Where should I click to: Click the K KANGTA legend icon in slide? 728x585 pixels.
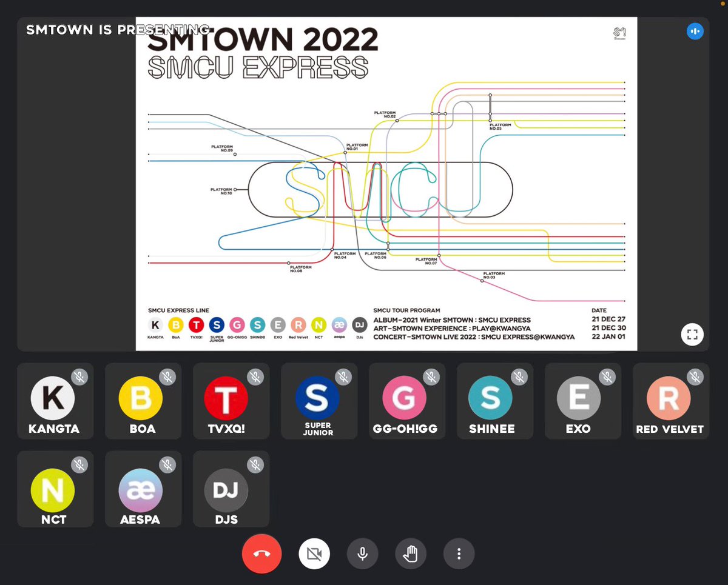coord(155,324)
